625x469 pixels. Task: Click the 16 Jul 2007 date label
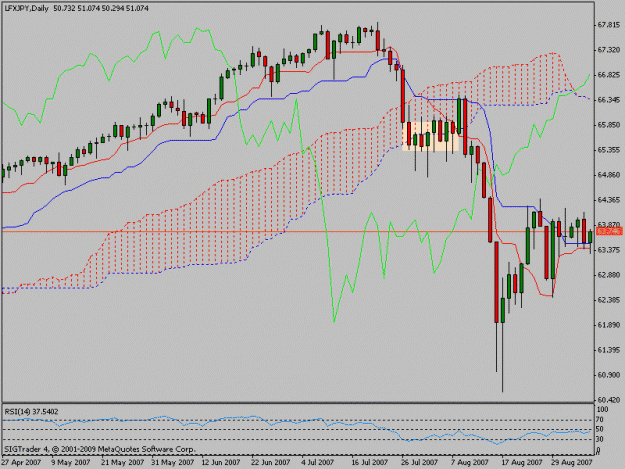click(x=369, y=463)
